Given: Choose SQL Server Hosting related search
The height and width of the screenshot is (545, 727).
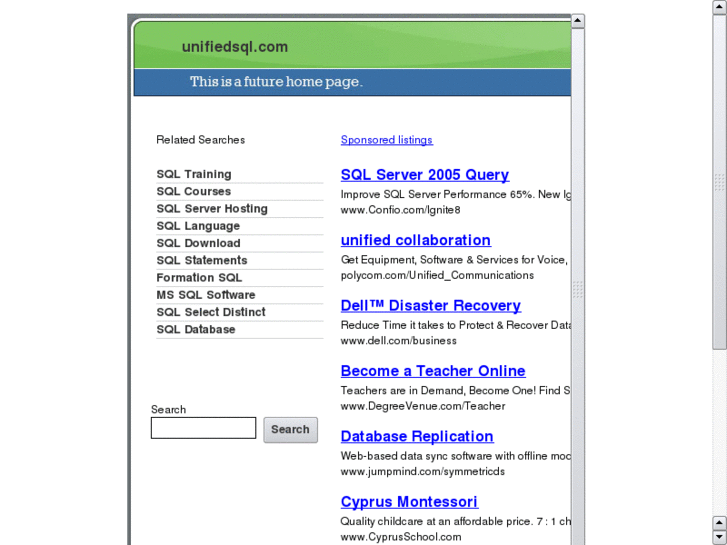Looking at the screenshot, I should (212, 209).
